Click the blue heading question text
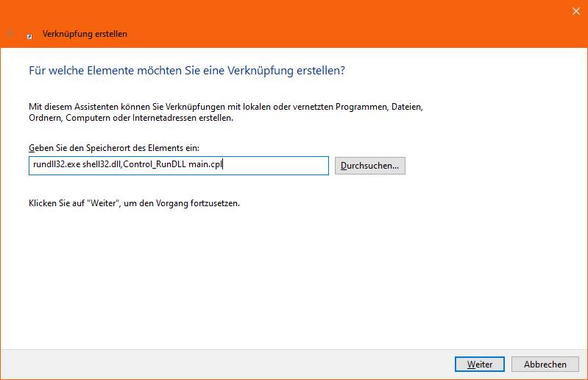 pyautogui.click(x=187, y=71)
